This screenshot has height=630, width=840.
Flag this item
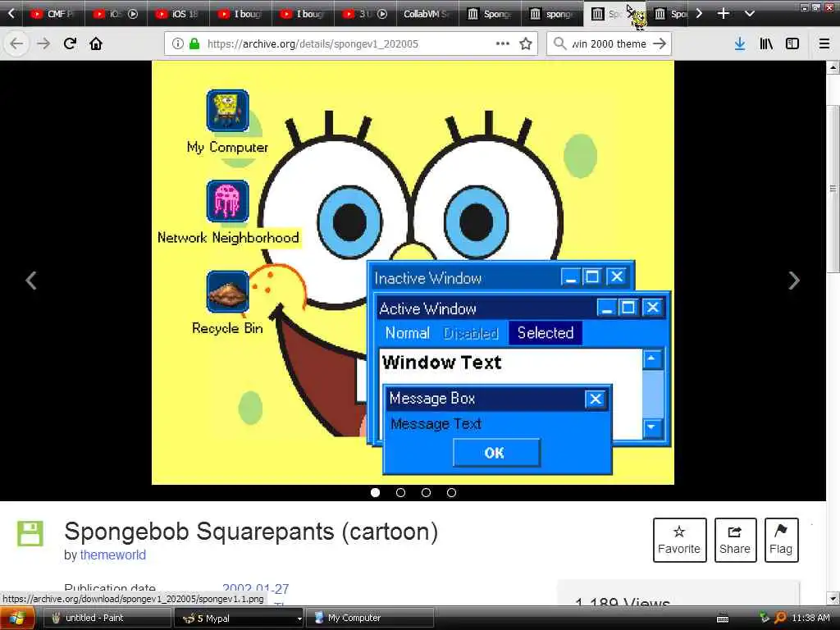click(781, 540)
